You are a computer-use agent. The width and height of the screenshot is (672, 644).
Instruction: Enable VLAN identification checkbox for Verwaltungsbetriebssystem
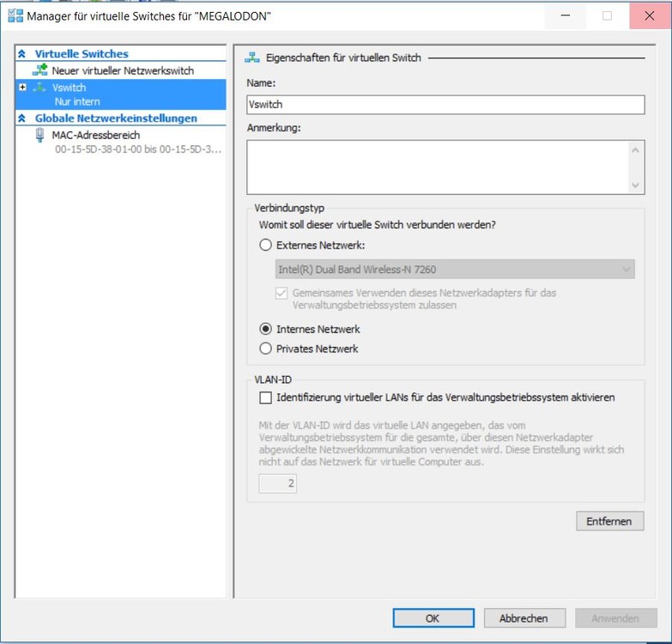[x=266, y=398]
